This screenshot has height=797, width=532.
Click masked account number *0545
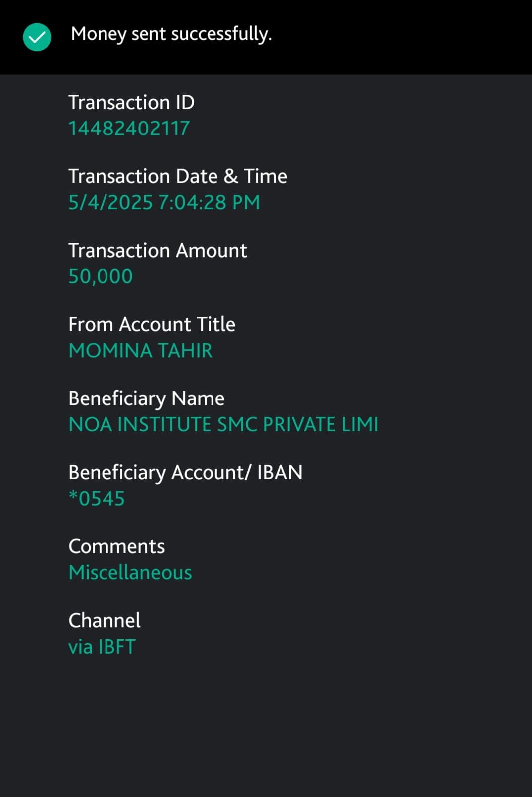97,499
